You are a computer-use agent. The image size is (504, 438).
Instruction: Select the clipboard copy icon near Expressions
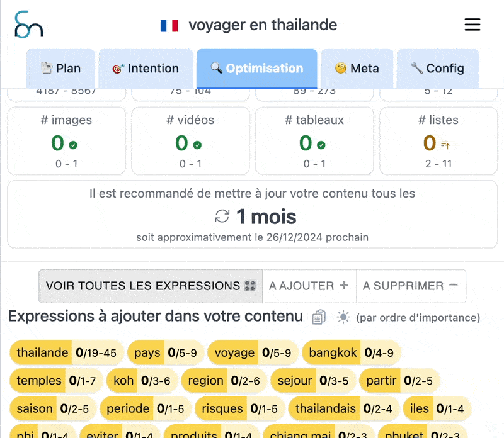pos(318,317)
